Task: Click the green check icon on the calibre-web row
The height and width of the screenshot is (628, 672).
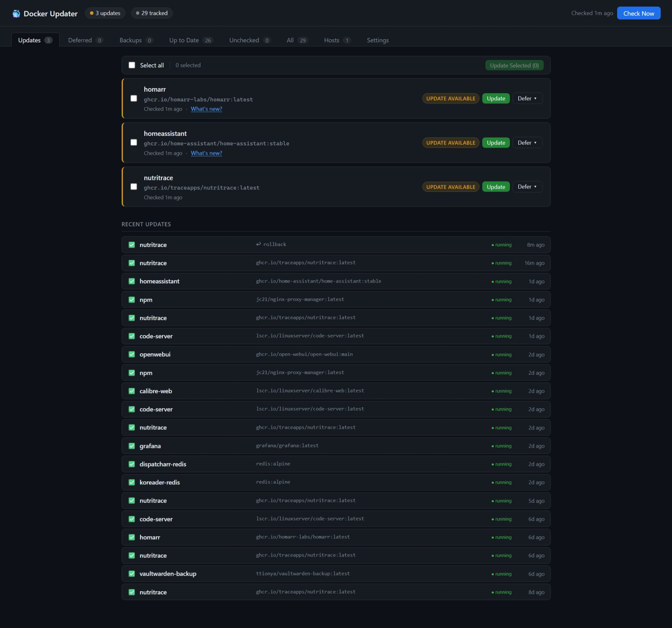Action: point(132,391)
